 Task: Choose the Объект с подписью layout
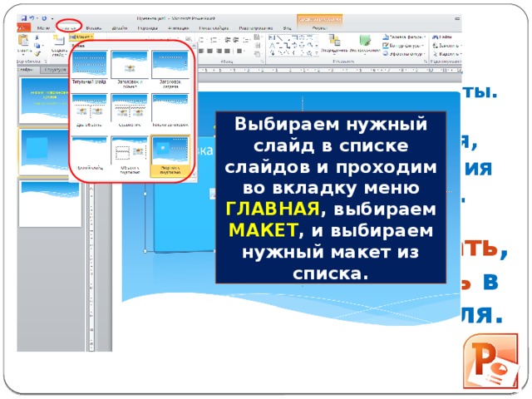[x=130, y=155]
